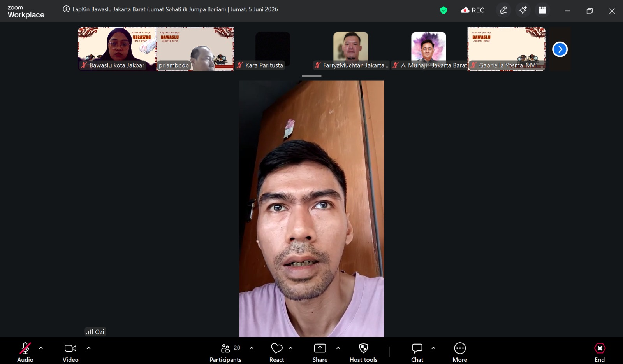
Task: Expand audio options arrow
Action: point(41,348)
